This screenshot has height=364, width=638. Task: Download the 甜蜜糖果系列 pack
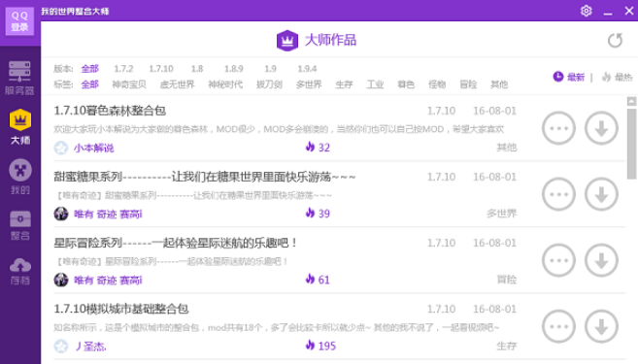601,194
